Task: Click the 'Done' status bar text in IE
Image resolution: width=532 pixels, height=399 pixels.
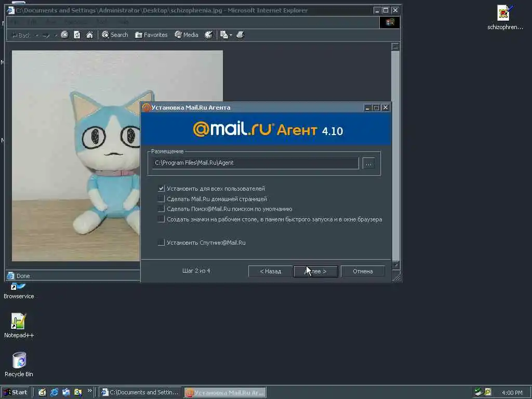Action: (x=23, y=276)
